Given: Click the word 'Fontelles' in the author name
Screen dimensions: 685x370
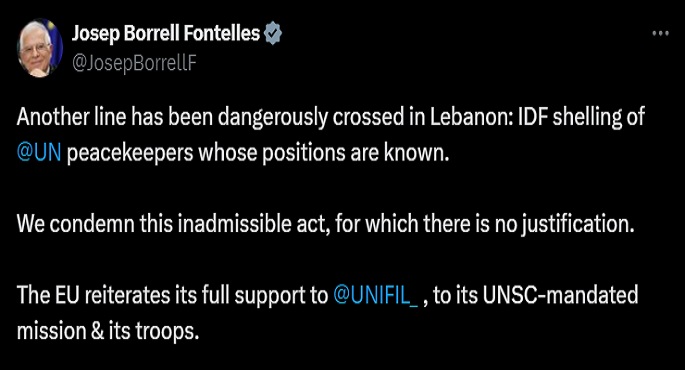Looking at the screenshot, I should click(221, 34).
